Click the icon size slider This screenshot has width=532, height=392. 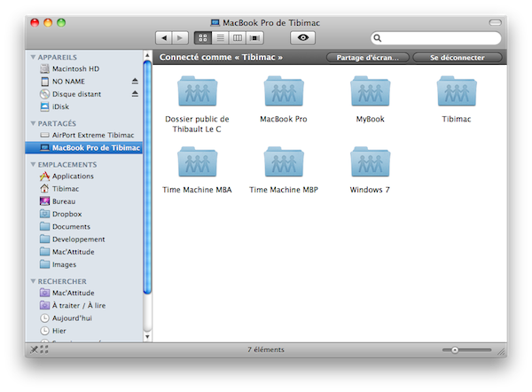[x=467, y=350]
